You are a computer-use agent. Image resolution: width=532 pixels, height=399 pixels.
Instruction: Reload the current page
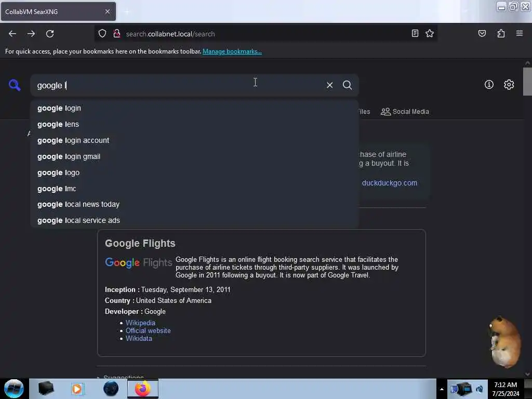tap(50, 34)
